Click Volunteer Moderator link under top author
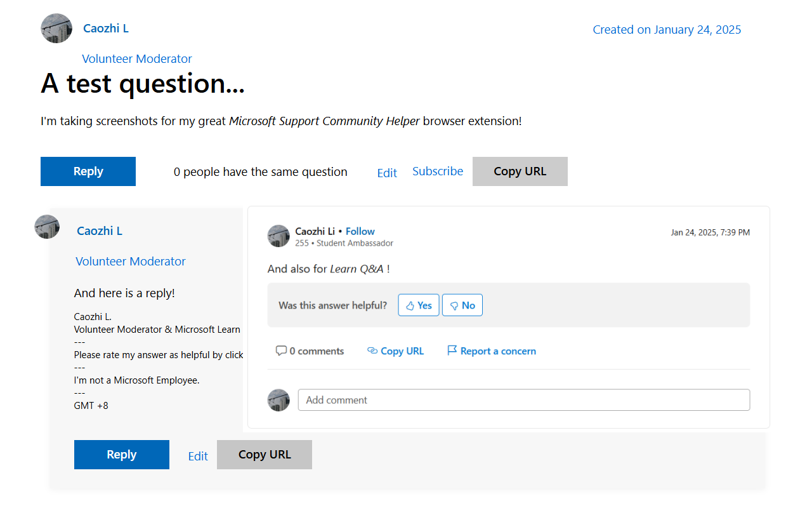Viewport: 812px width, 508px height. [137, 59]
